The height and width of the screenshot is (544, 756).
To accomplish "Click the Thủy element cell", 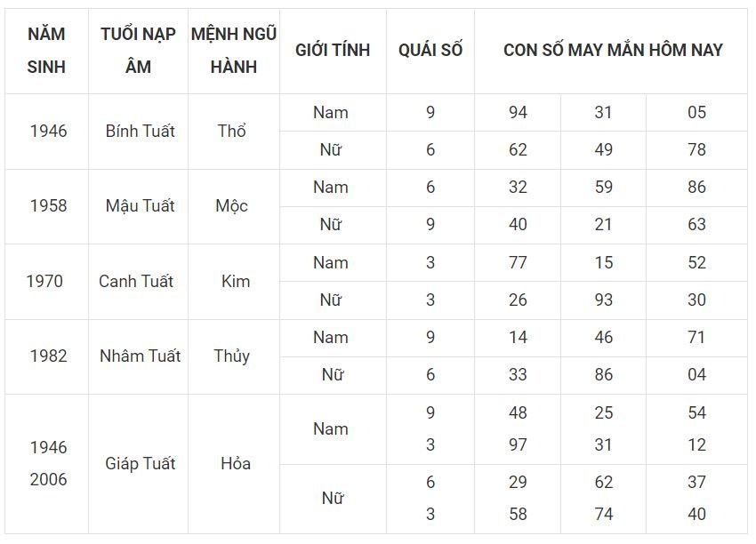I will (x=232, y=356).
